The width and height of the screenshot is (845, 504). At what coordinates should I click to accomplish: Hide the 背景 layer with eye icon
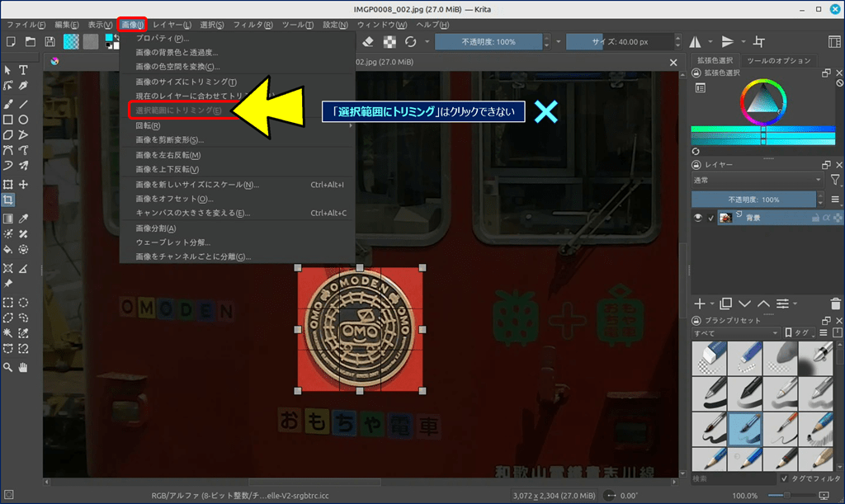pos(698,218)
